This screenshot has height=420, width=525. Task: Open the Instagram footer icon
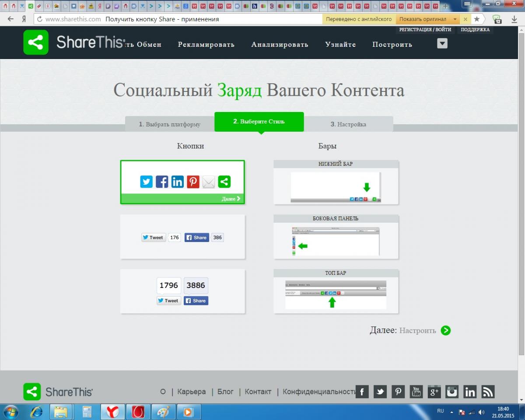[451, 392]
